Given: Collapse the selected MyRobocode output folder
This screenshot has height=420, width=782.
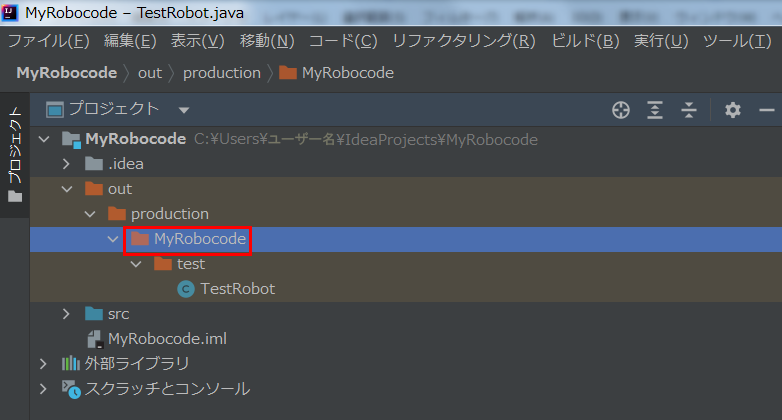Looking at the screenshot, I should coord(113,238).
